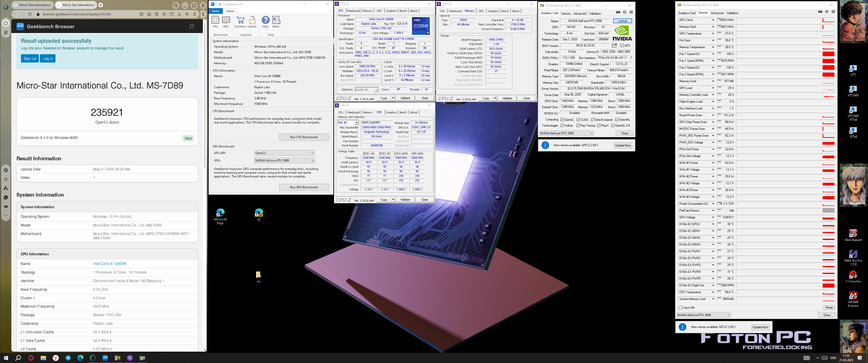The image size is (868, 363).
Task: Toggle the PhysX checkbox in GPU-Z
Action: (599, 126)
